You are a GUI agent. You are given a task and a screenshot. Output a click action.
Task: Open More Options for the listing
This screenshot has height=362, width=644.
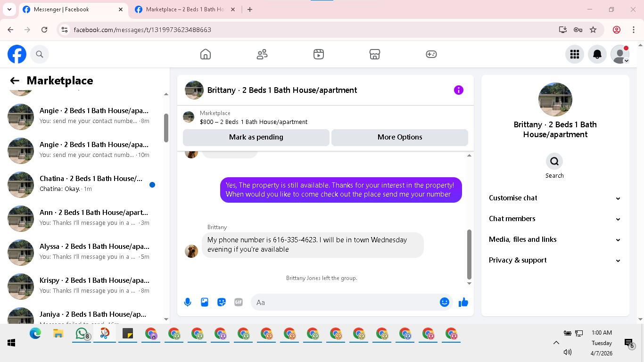click(400, 137)
